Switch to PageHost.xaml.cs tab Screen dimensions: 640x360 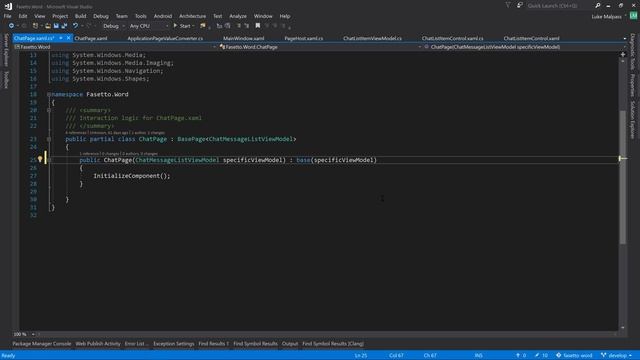[304, 38]
